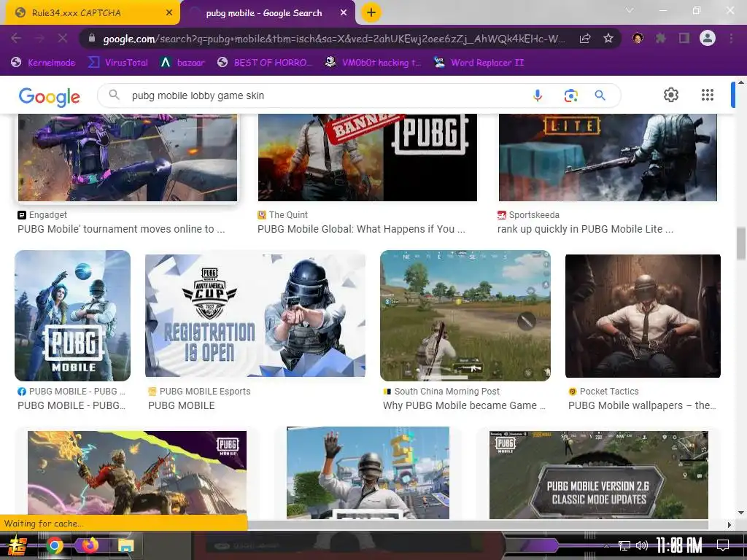Click 'PUBG Mobile Global: What Happens' caption

point(361,229)
